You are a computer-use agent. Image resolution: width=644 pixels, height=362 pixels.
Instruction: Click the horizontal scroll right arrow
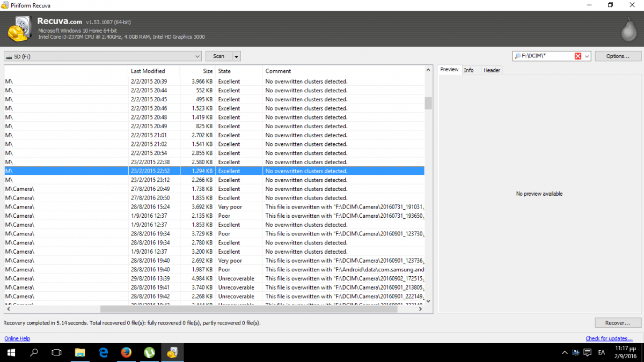tap(421, 309)
